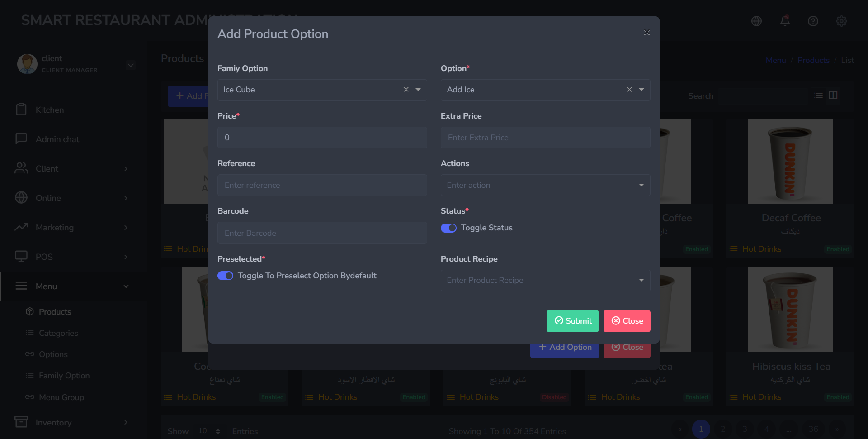Click the Marketing trend icon
The width and height of the screenshot is (868, 439).
[21, 227]
